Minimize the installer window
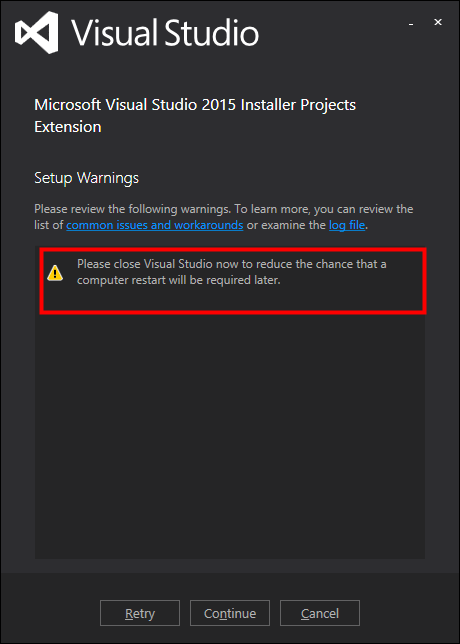 (411, 24)
